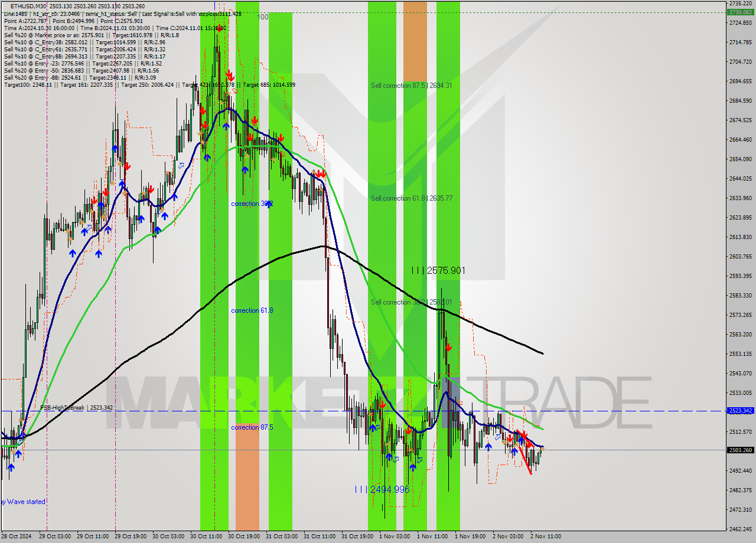
Task: Click the 2482.375 price scale value
Action: click(x=741, y=490)
